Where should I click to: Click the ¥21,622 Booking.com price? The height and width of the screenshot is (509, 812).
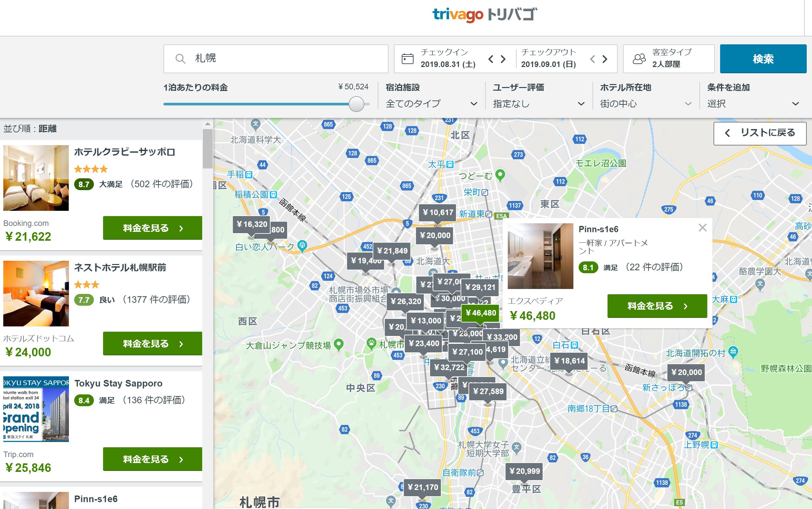(x=28, y=236)
